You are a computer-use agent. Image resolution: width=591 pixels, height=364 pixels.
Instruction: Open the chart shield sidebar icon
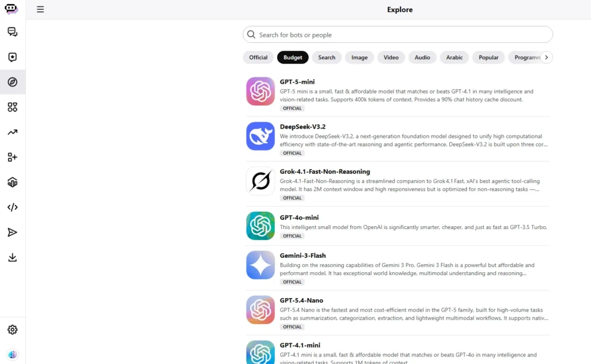pyautogui.click(x=13, y=182)
